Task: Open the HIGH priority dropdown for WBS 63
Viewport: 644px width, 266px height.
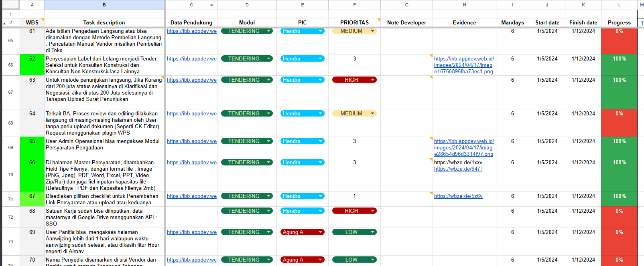Action: (372, 80)
